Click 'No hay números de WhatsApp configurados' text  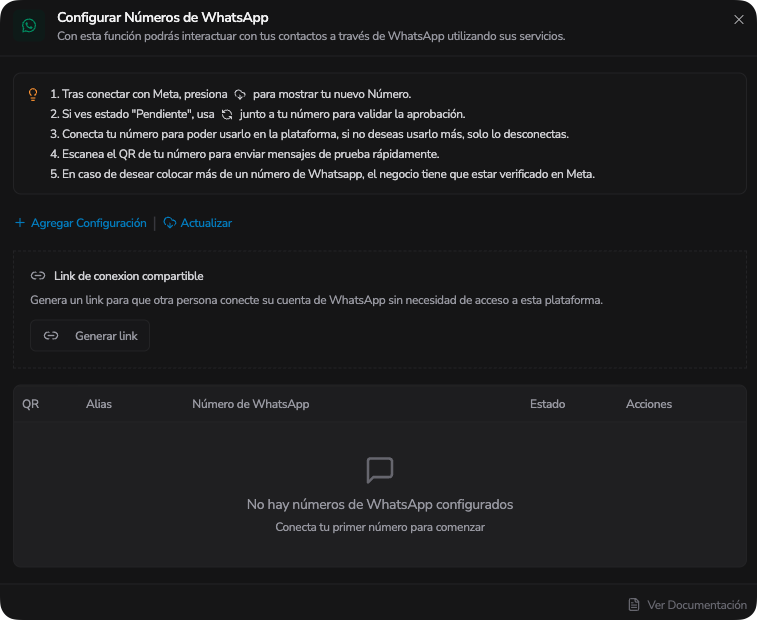(x=380, y=505)
